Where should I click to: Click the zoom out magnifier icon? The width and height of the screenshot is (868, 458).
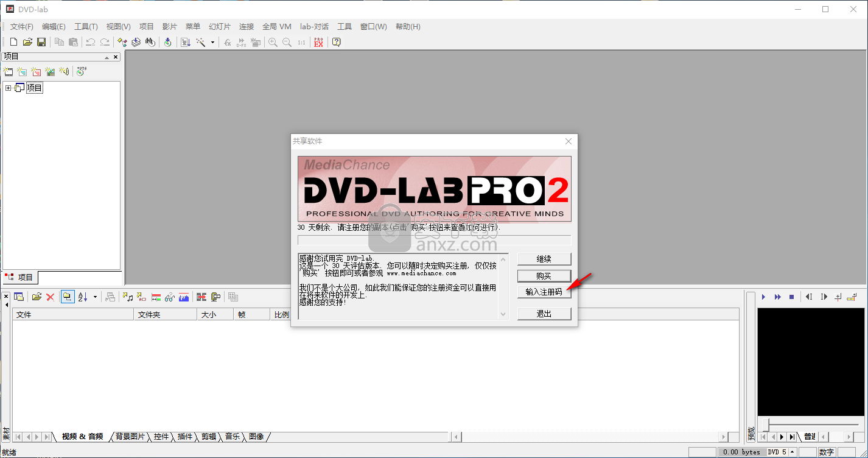pos(287,42)
